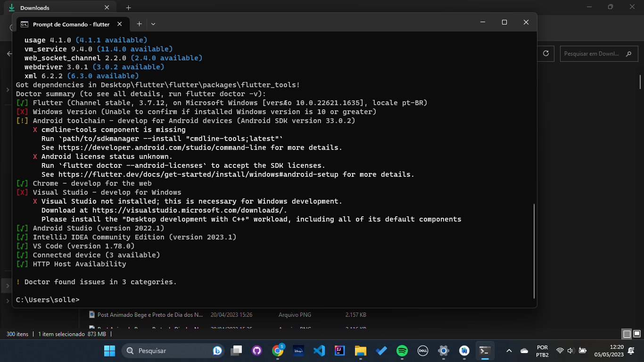Open OneDrive cloud icon in the system tray

coord(524,351)
